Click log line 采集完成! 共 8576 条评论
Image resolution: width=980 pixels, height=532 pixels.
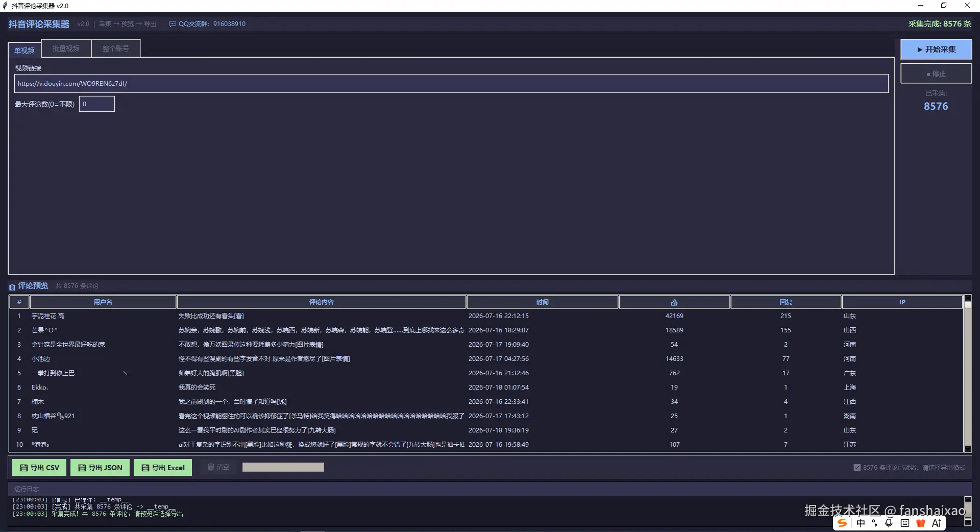click(97, 514)
